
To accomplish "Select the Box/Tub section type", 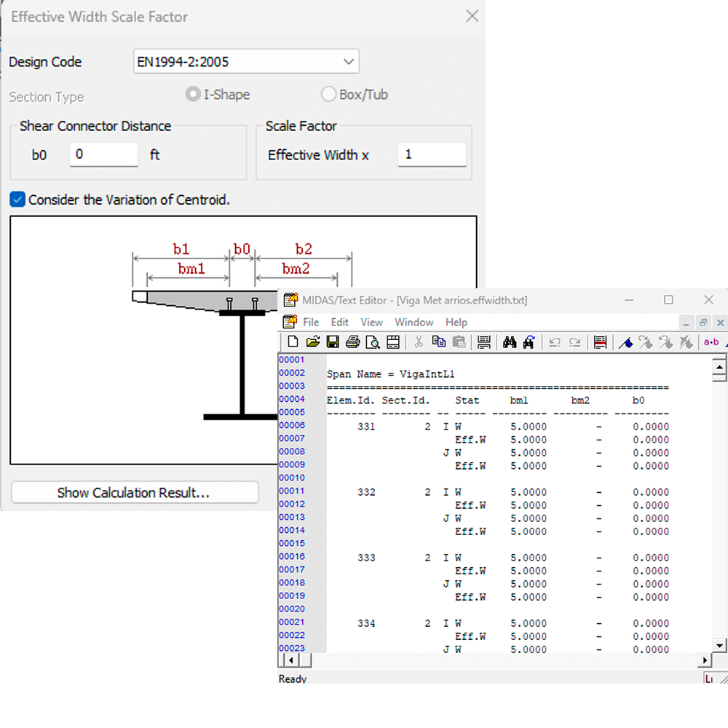I will tap(328, 94).
